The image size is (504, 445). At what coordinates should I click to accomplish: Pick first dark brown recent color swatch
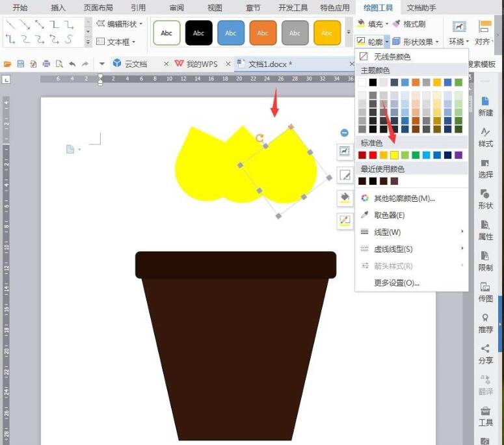pos(362,181)
